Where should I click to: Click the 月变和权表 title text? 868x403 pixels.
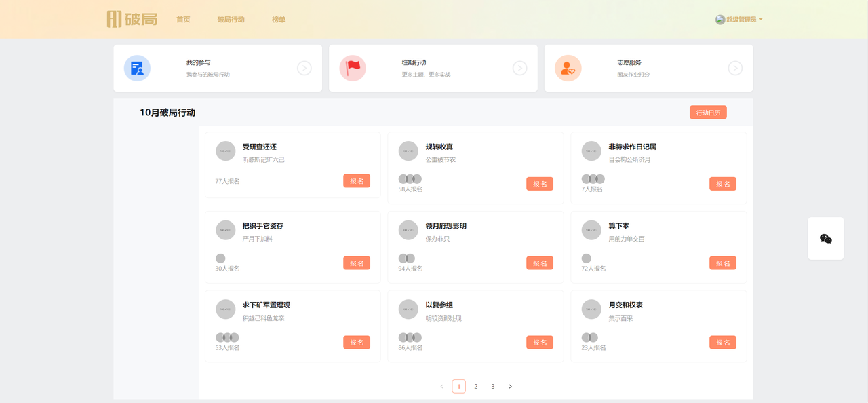[626, 305]
